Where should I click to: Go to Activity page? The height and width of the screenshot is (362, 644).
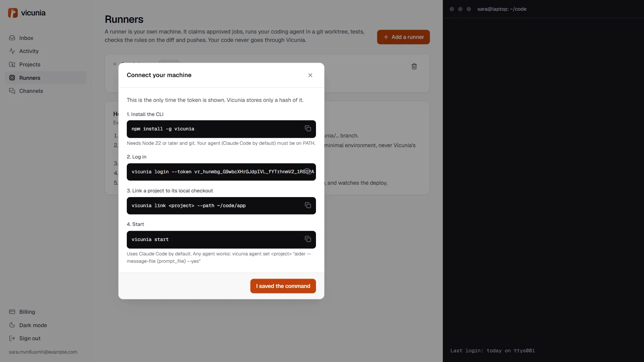[x=46, y=51]
